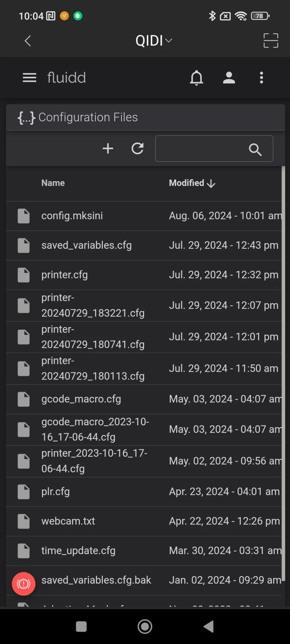This screenshot has height=644, width=290.
Task: Sort files by Name column
Action: click(53, 183)
